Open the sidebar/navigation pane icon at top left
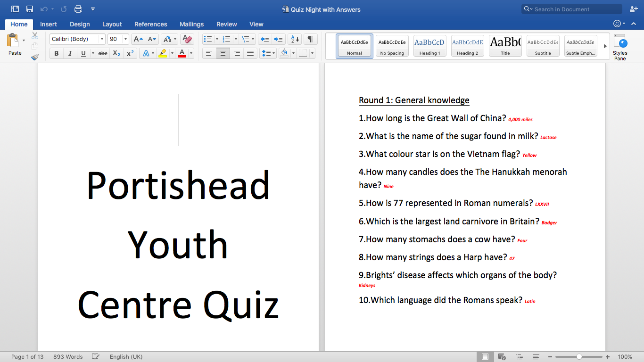The height and width of the screenshot is (362, 644). pos(15,9)
